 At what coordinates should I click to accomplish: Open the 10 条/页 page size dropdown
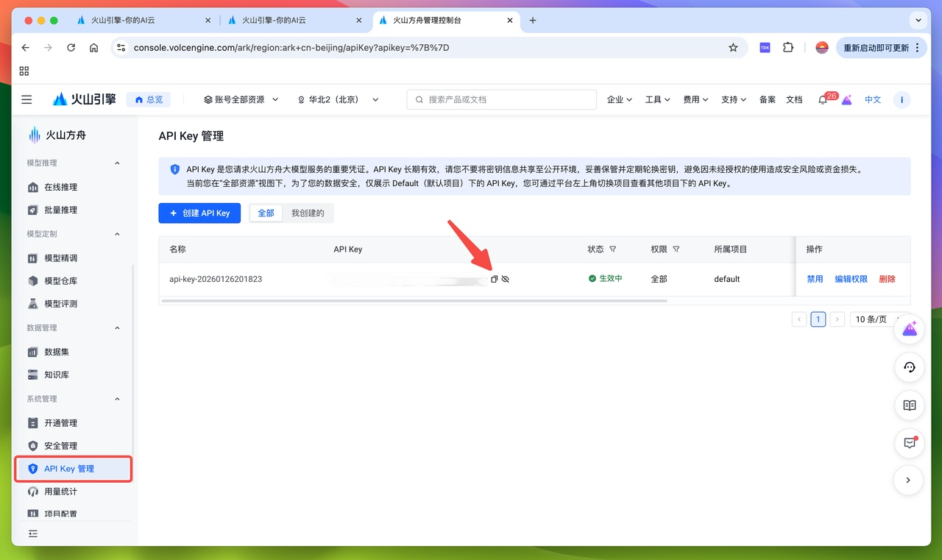(x=871, y=319)
